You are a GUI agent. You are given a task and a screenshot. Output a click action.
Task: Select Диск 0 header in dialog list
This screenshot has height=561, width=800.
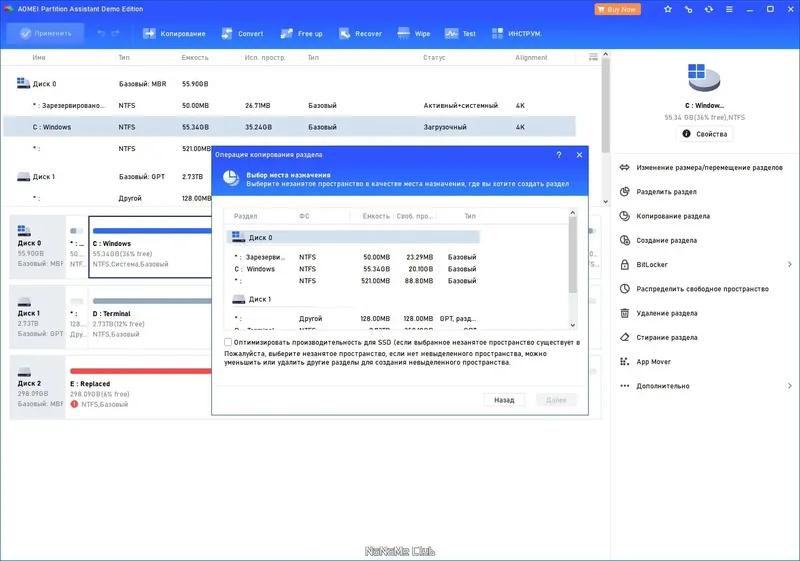click(x=353, y=237)
